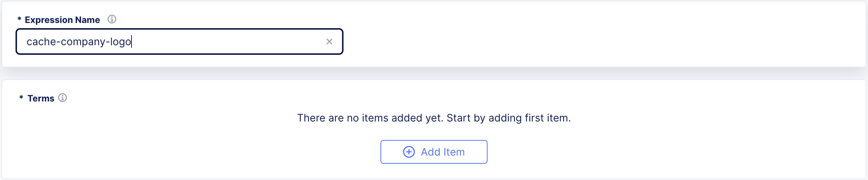Click the "no items added yet" message
Image resolution: width=868 pixels, height=180 pixels.
(x=434, y=118)
